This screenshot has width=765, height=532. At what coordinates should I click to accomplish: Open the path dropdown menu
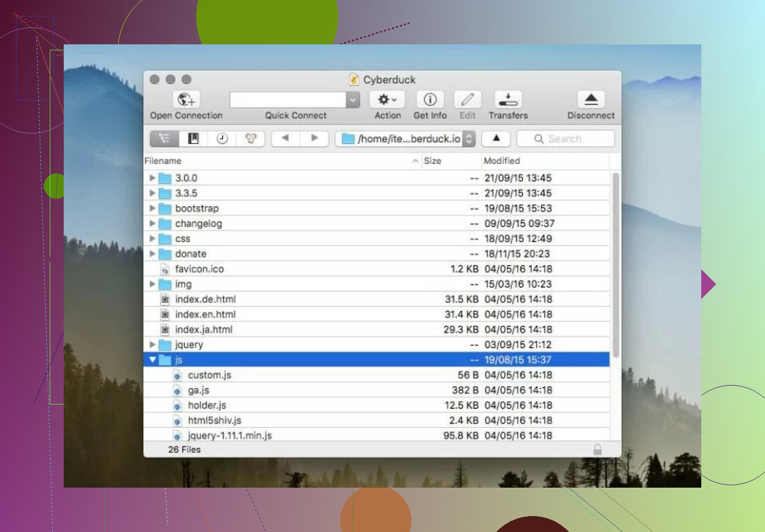pyautogui.click(x=469, y=138)
